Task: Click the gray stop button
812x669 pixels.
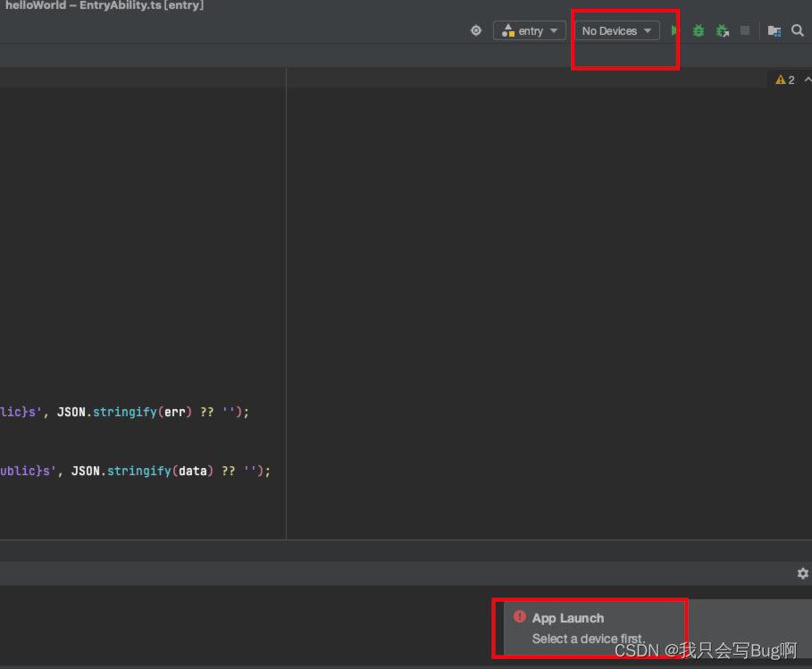Action: tap(745, 30)
